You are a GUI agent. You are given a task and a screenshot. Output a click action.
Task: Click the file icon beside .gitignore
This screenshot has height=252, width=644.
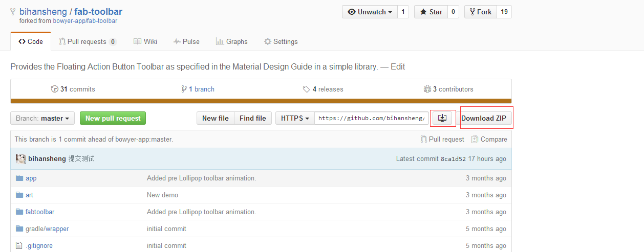click(19, 245)
